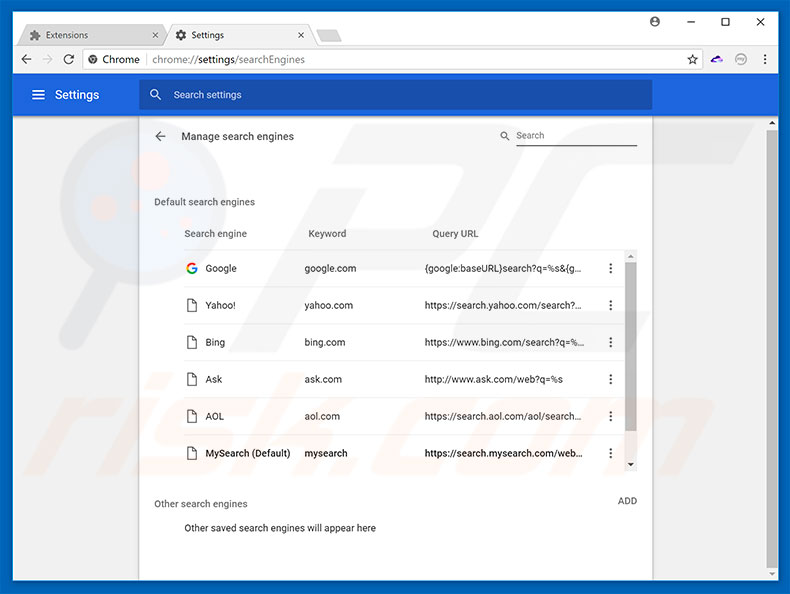790x594 pixels.
Task: Open more actions for MySearch entry
Action: (610, 453)
